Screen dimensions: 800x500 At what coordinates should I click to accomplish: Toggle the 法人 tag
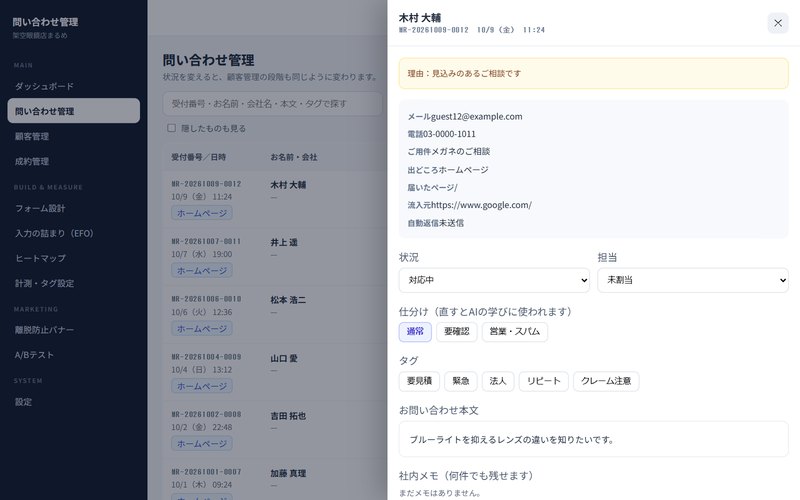coord(498,381)
